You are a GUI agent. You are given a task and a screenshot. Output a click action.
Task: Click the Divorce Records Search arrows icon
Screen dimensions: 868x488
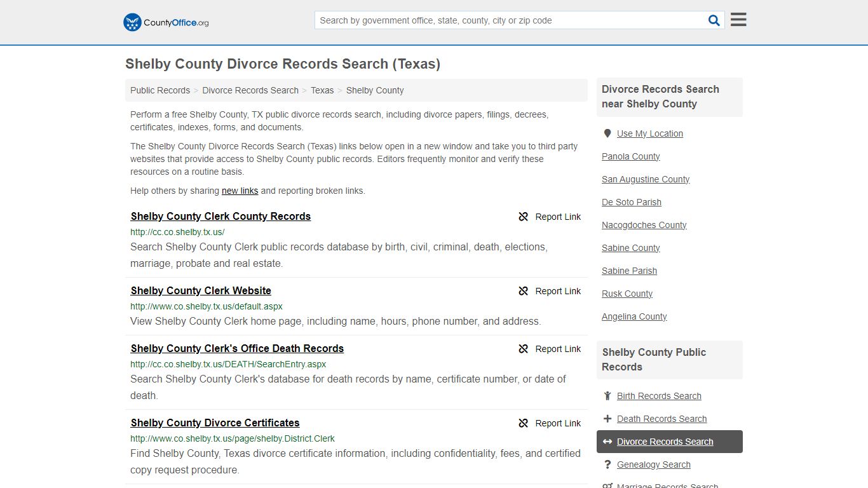(607, 442)
